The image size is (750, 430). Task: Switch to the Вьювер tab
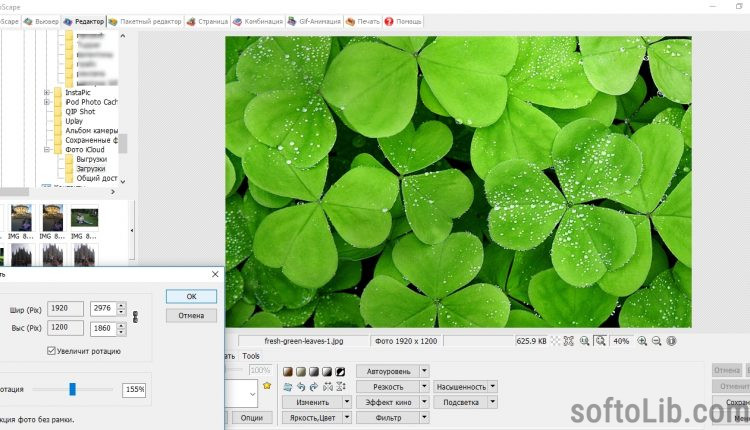point(42,22)
